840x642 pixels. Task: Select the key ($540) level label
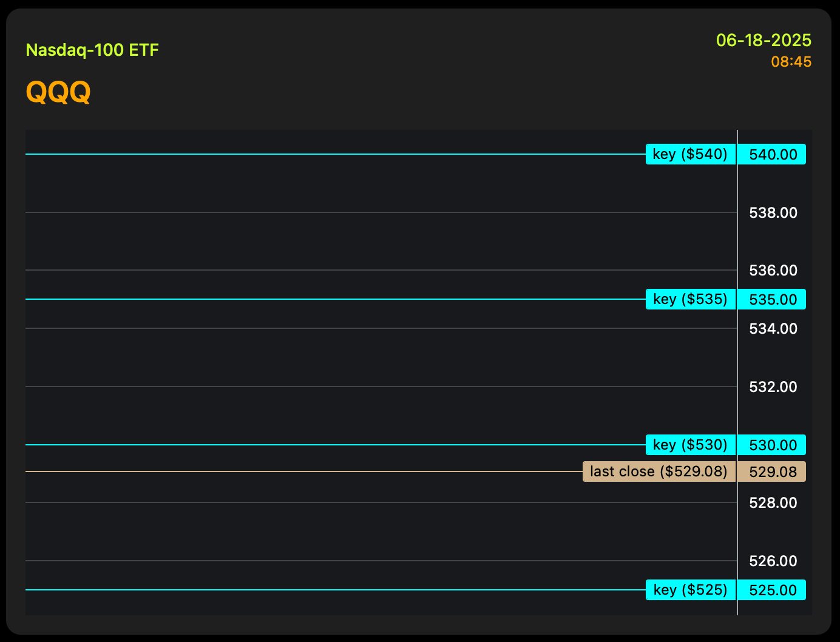point(691,154)
